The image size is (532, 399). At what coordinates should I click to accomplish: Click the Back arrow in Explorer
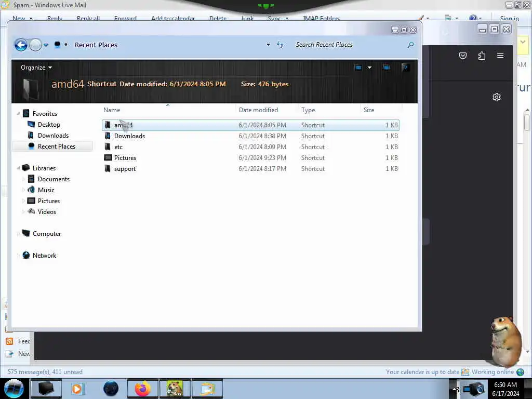(21, 45)
